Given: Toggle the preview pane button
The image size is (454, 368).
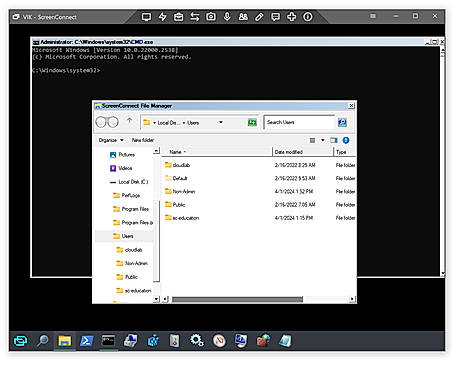Looking at the screenshot, I should click(x=334, y=140).
